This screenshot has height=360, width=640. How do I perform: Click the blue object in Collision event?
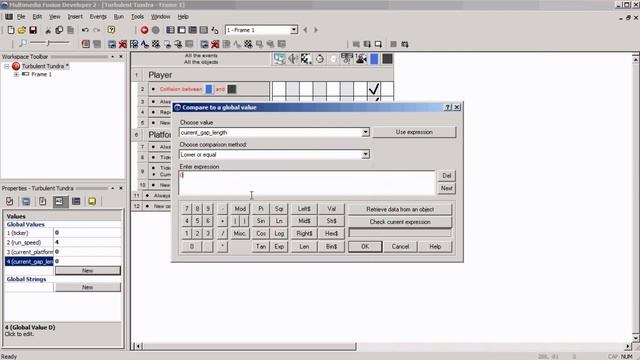209,89
